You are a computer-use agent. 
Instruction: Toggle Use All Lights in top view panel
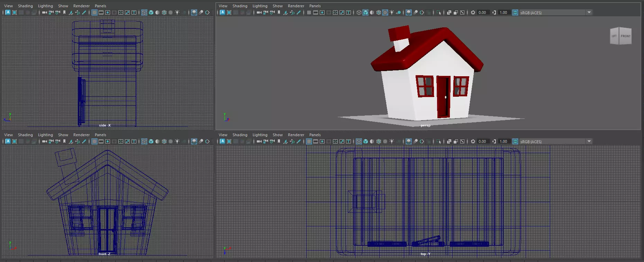tap(392, 141)
